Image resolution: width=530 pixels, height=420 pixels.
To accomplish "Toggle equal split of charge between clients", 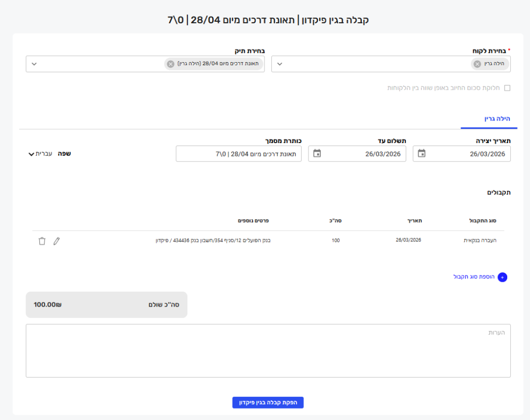I will pyautogui.click(x=507, y=88).
